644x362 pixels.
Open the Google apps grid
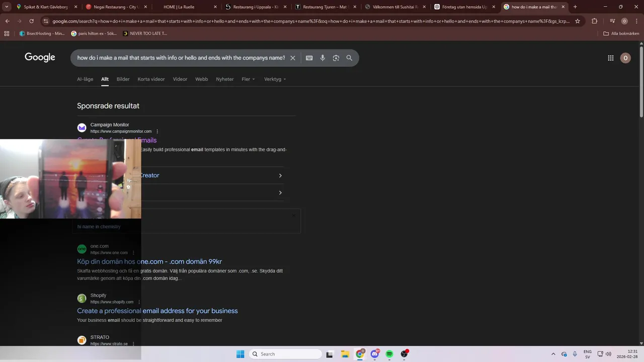pyautogui.click(x=610, y=58)
